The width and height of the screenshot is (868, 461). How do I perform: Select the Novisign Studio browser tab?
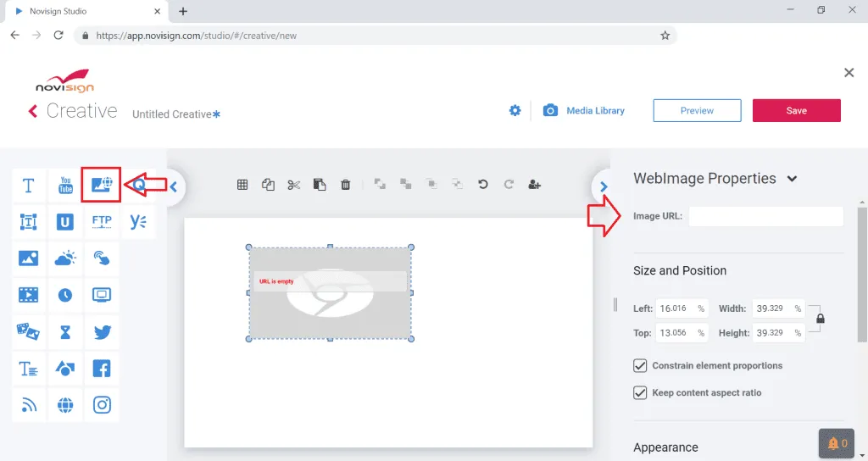pyautogui.click(x=86, y=11)
